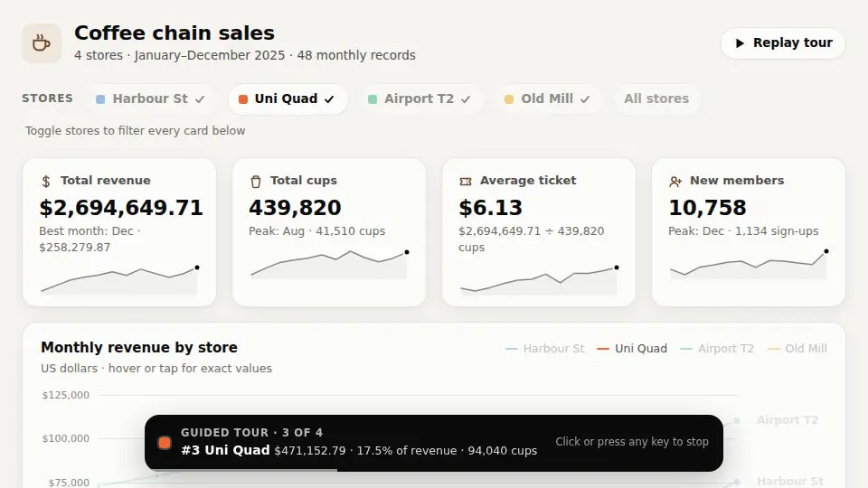Click the Uni Quad orange color swatch
This screenshot has width=868, height=488.
pyautogui.click(x=242, y=99)
